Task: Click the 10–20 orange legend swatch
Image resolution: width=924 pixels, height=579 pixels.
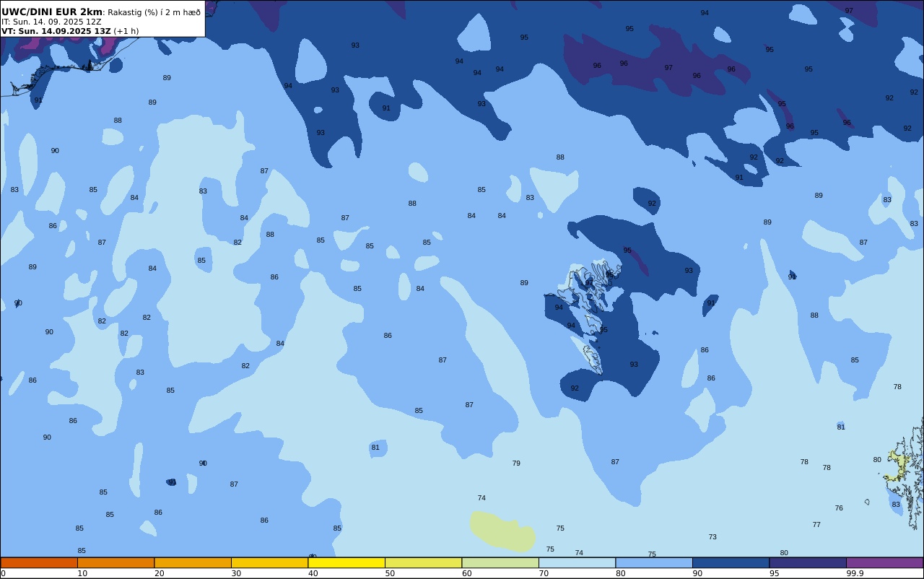Action: (x=115, y=562)
